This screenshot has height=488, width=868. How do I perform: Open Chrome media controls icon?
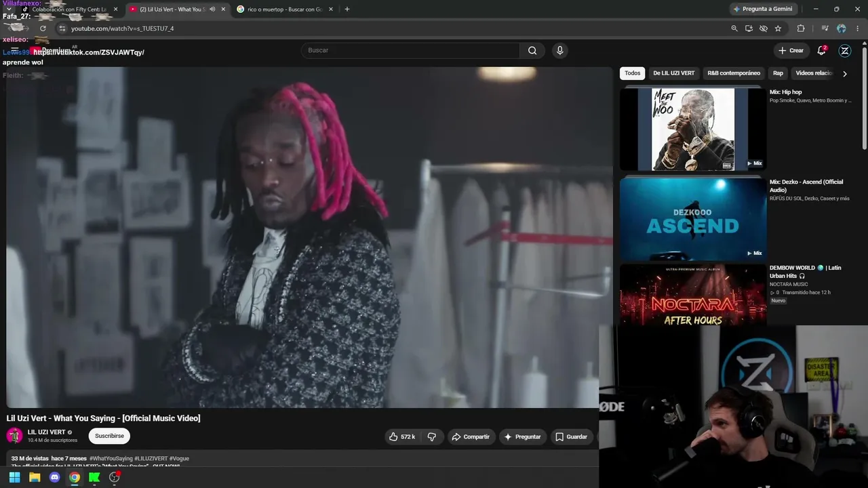(825, 28)
